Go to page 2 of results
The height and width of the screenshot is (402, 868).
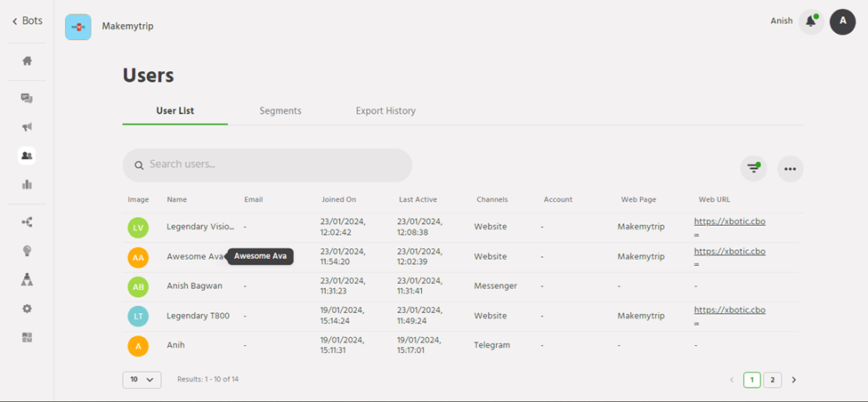[x=773, y=380]
